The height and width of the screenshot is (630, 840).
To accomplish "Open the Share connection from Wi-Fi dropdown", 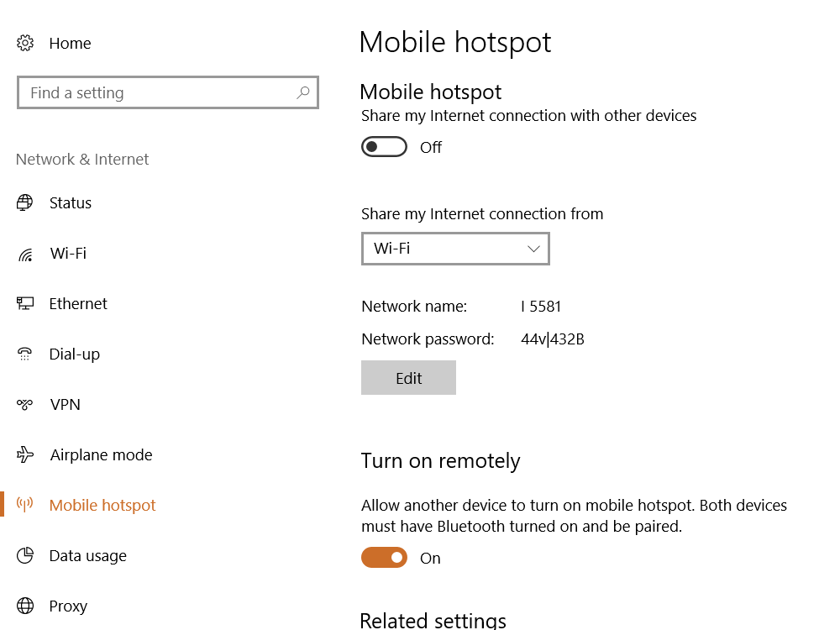I will (455, 249).
